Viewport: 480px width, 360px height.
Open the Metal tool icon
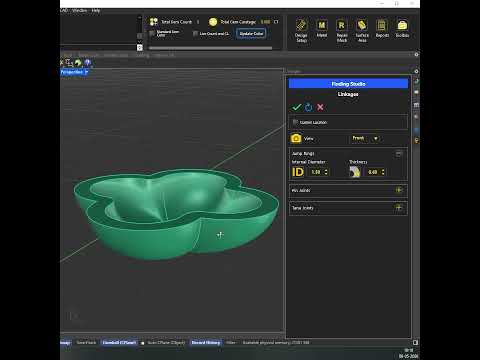(322, 28)
